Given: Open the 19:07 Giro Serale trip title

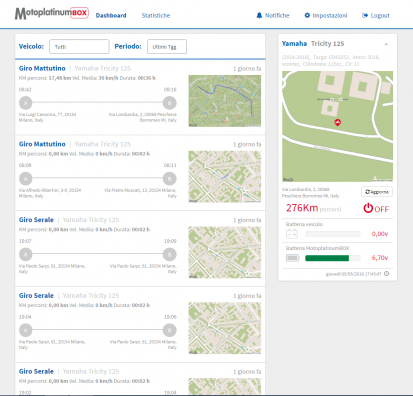Looking at the screenshot, I should (36, 220).
